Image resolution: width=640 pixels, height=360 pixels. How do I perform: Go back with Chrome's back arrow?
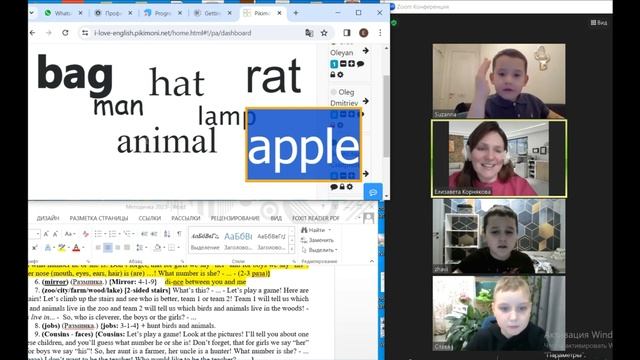[33, 33]
